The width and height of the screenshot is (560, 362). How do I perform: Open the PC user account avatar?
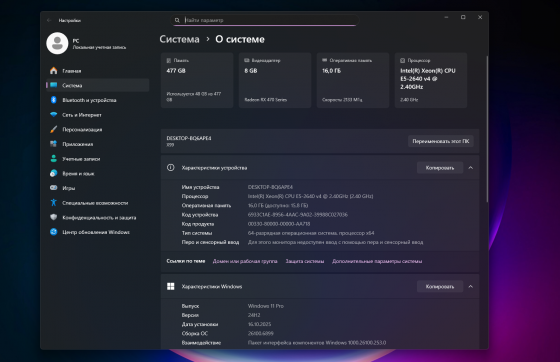[57, 43]
